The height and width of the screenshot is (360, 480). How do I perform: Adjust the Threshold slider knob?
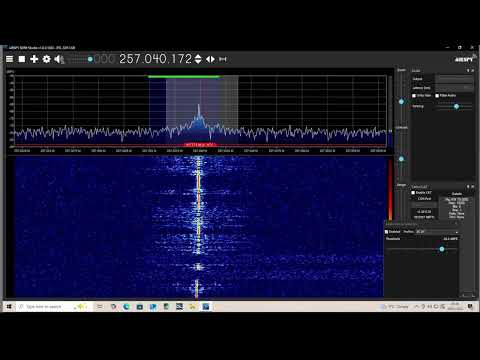click(442, 249)
